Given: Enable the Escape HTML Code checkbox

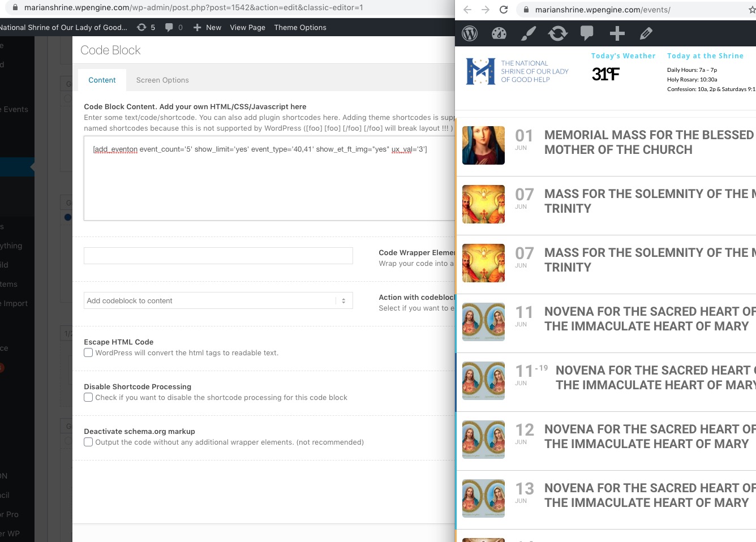Looking at the screenshot, I should click(89, 353).
